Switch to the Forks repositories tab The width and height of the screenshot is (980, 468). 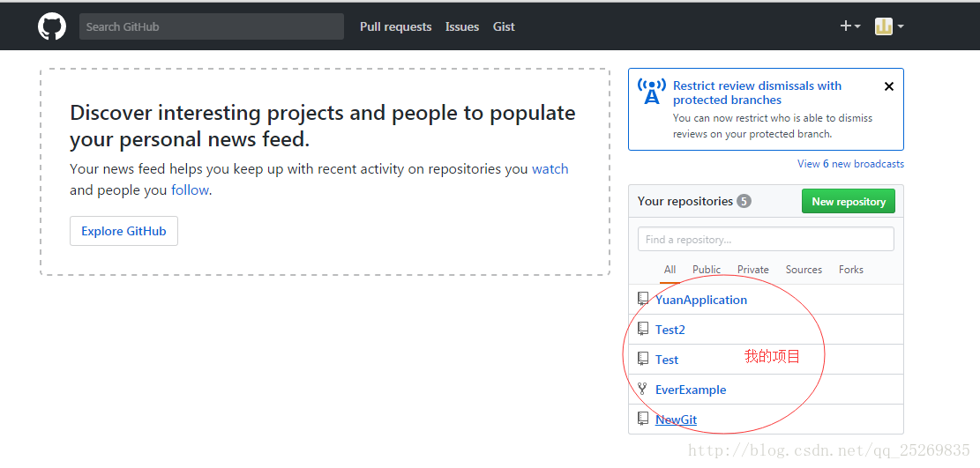tap(851, 270)
